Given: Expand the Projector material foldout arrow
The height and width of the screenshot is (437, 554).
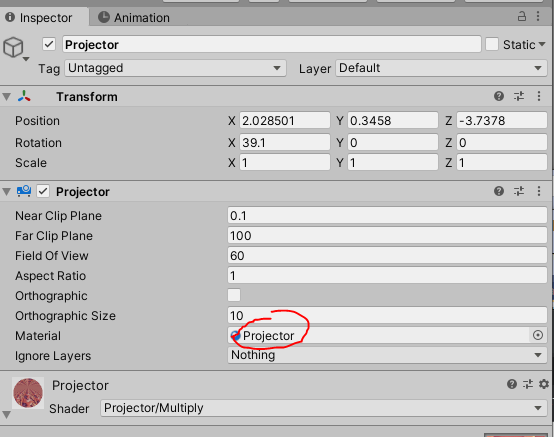Looking at the screenshot, I should coord(6,414).
